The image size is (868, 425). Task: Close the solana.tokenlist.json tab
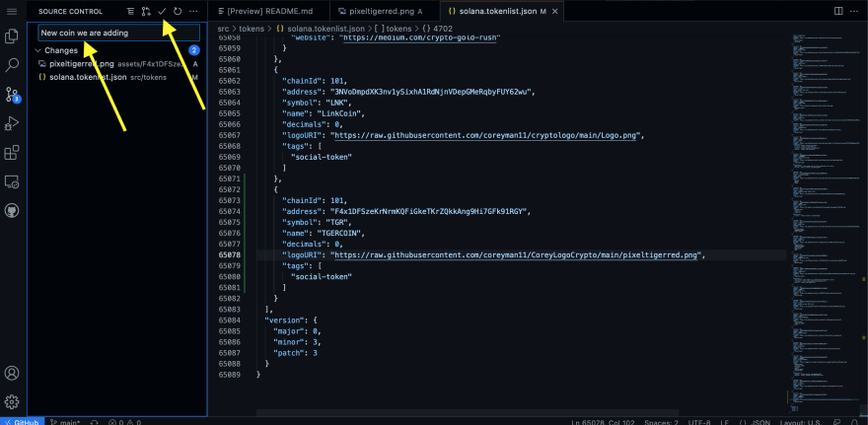pyautogui.click(x=555, y=11)
